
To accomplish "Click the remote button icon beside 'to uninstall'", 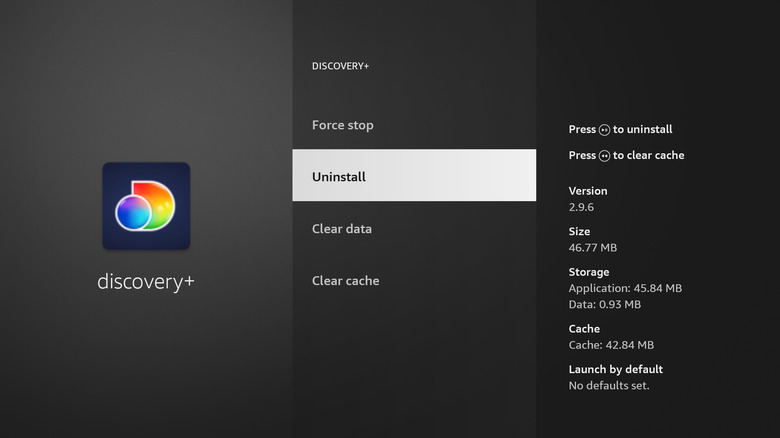I will [604, 130].
